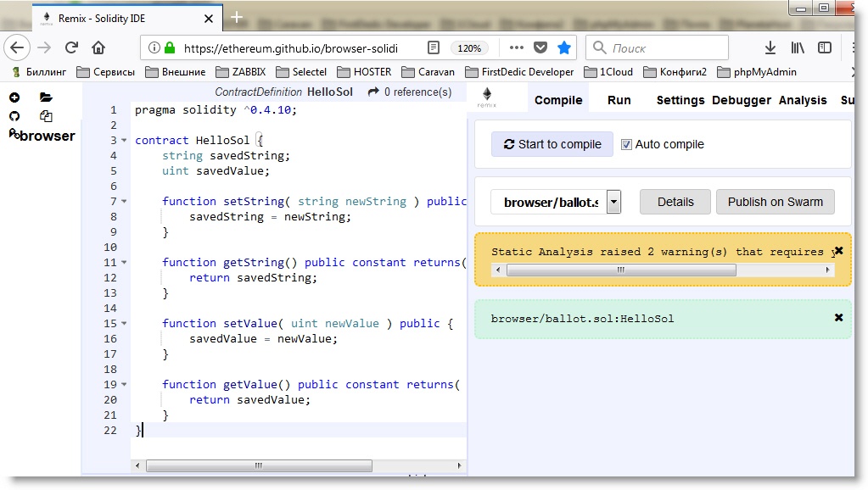Click the Remix logo in right panel

(x=486, y=97)
